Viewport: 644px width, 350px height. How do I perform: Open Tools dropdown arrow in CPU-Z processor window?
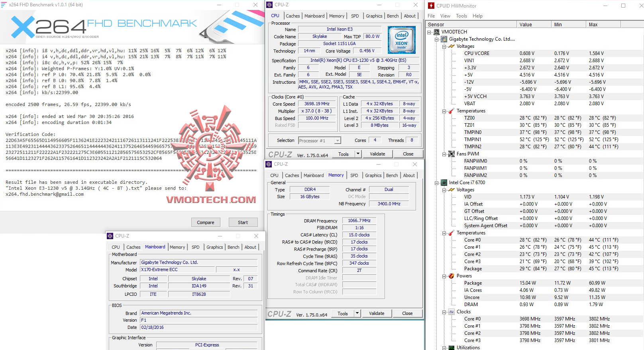358,154
